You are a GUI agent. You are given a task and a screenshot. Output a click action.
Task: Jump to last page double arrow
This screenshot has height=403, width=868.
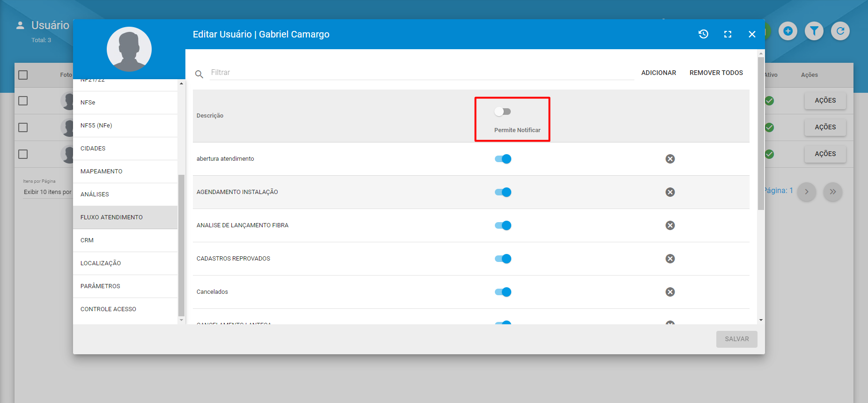tap(833, 192)
